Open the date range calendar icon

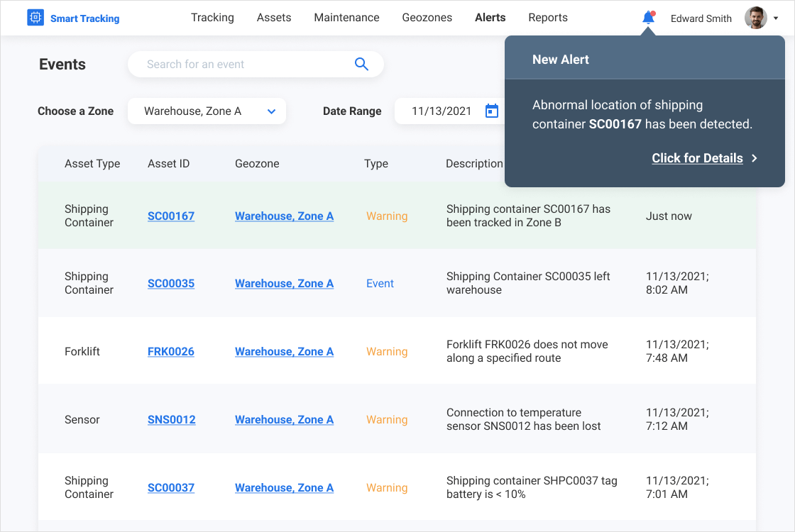coord(492,111)
